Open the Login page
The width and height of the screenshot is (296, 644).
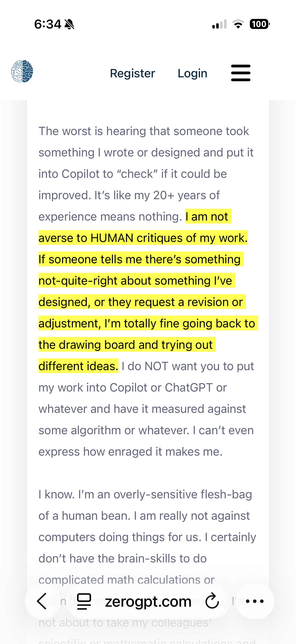192,73
